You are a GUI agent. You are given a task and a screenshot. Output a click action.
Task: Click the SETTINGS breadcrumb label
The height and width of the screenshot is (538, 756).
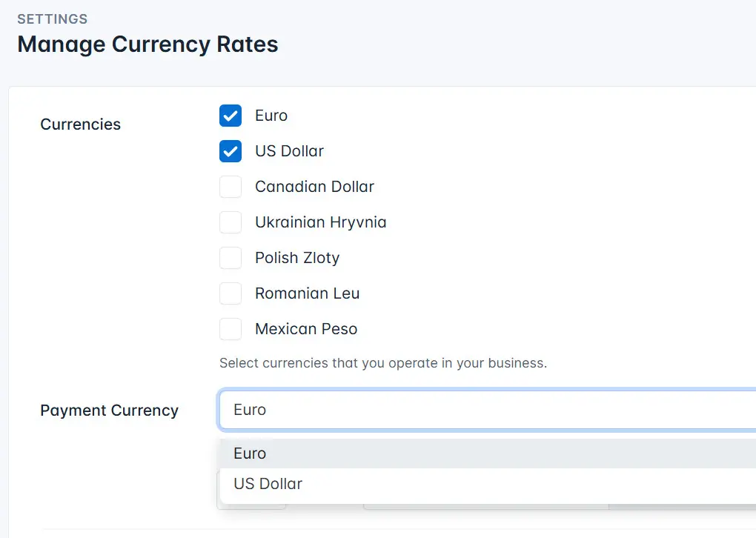52,19
